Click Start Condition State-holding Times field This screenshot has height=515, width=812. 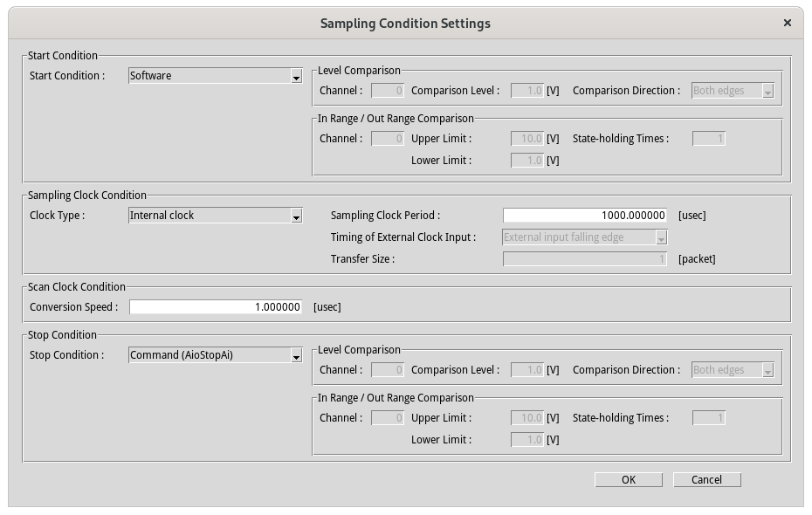(709, 139)
